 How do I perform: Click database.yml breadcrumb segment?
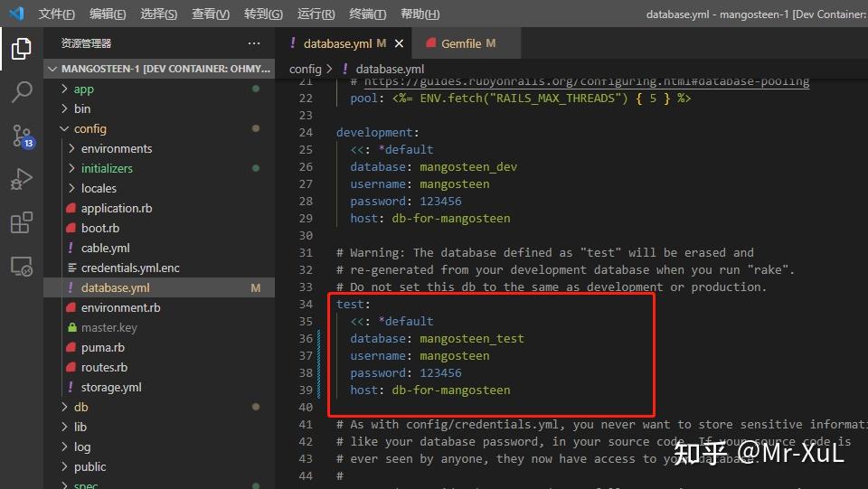(x=390, y=69)
